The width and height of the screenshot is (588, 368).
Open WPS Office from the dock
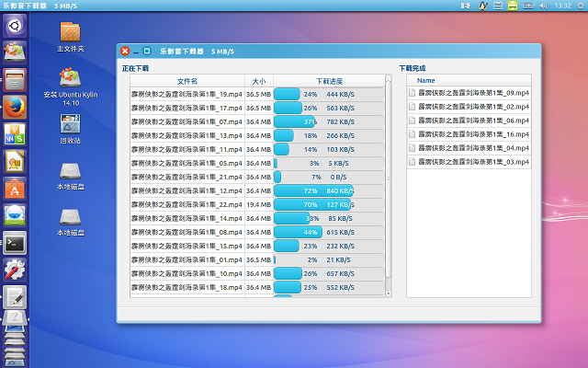click(x=15, y=134)
